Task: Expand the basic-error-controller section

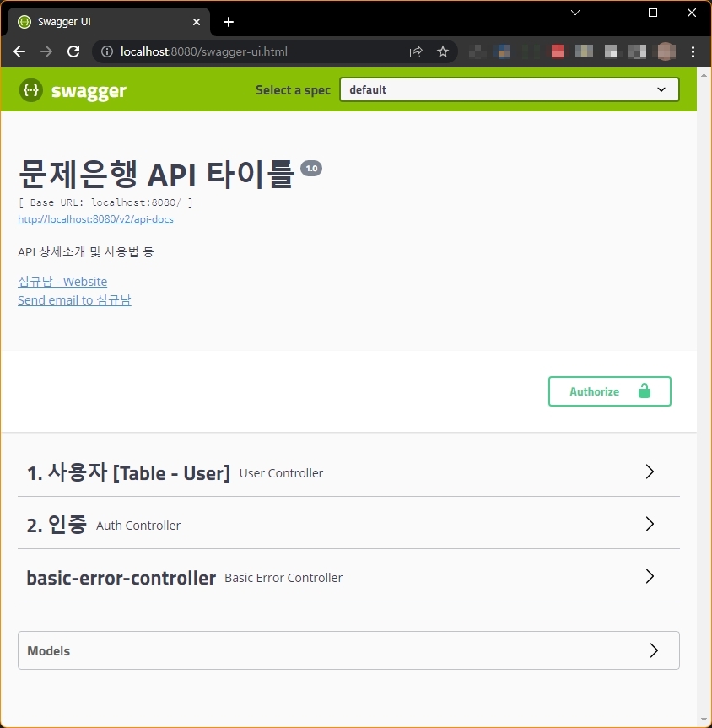Action: point(348,578)
